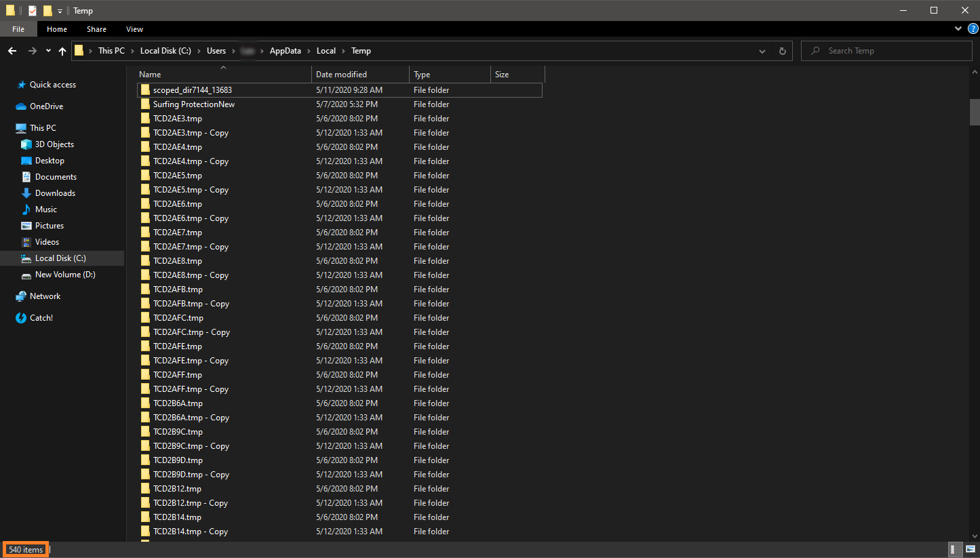Viewport: 980px width, 558px height.
Task: Go up one folder level
Action: (x=62, y=51)
